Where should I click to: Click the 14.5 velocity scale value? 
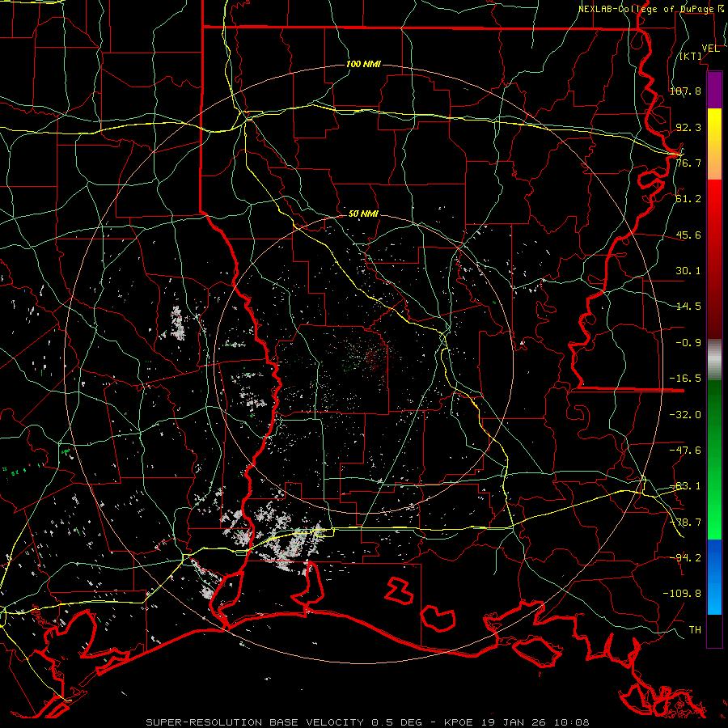688,307
